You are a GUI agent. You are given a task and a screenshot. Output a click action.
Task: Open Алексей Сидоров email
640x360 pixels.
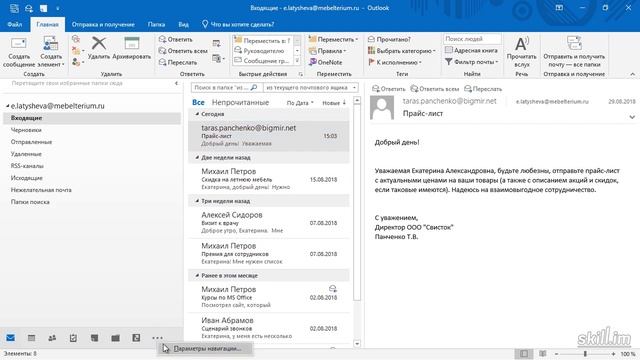tap(269, 222)
